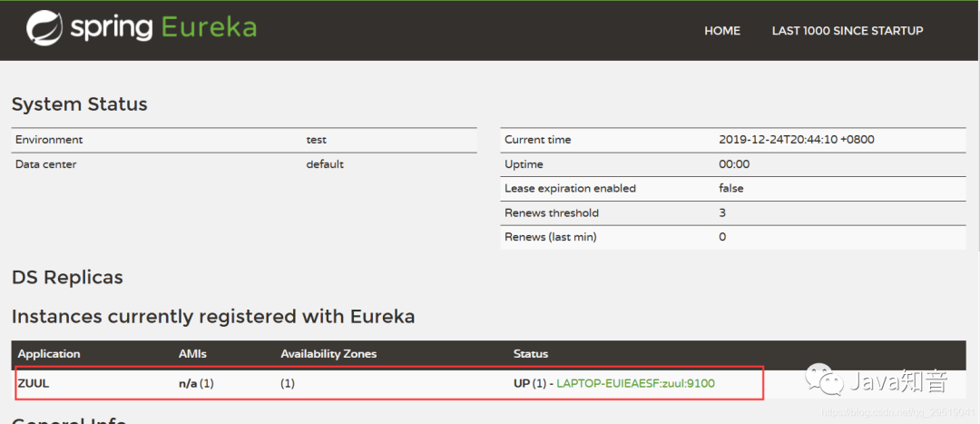Select the Renews threshold value 3

coord(722,212)
